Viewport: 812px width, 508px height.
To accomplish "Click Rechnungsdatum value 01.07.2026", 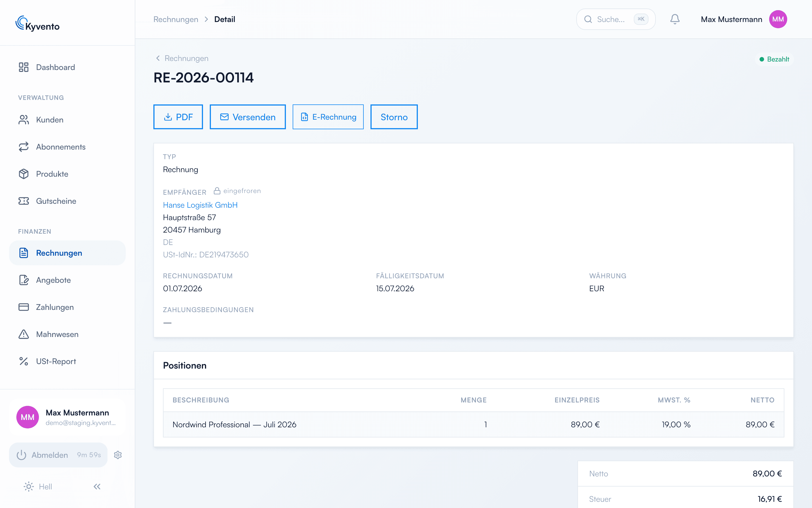I will pyautogui.click(x=182, y=288).
